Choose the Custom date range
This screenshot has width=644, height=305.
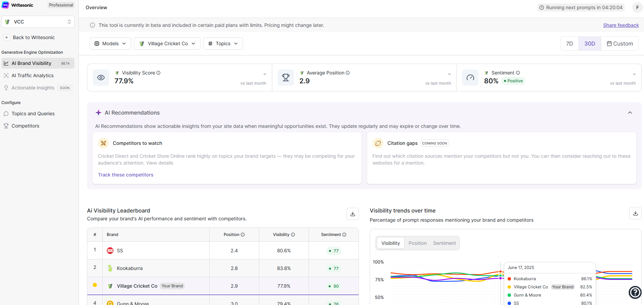[x=620, y=44]
